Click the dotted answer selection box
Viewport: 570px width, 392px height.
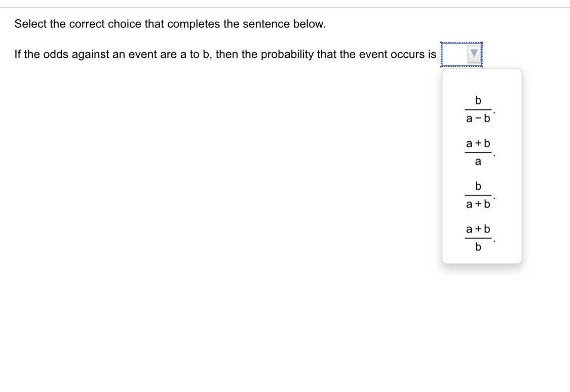[x=462, y=54]
